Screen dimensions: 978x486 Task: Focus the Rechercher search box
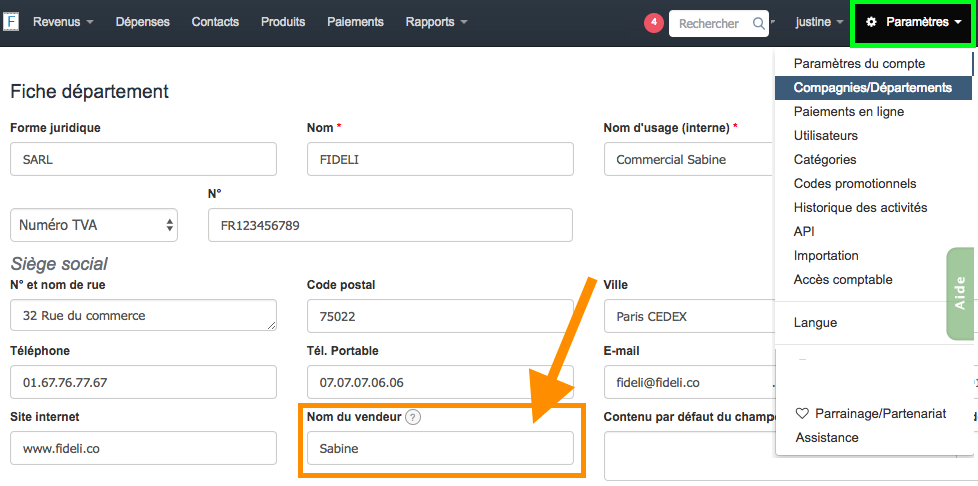pyautogui.click(x=708, y=24)
